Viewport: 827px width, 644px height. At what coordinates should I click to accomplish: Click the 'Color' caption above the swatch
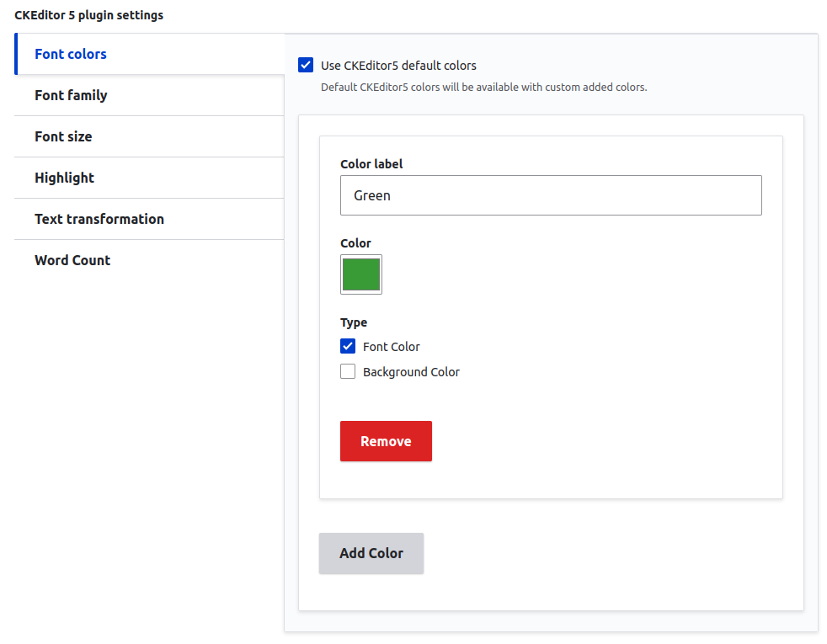coord(355,243)
